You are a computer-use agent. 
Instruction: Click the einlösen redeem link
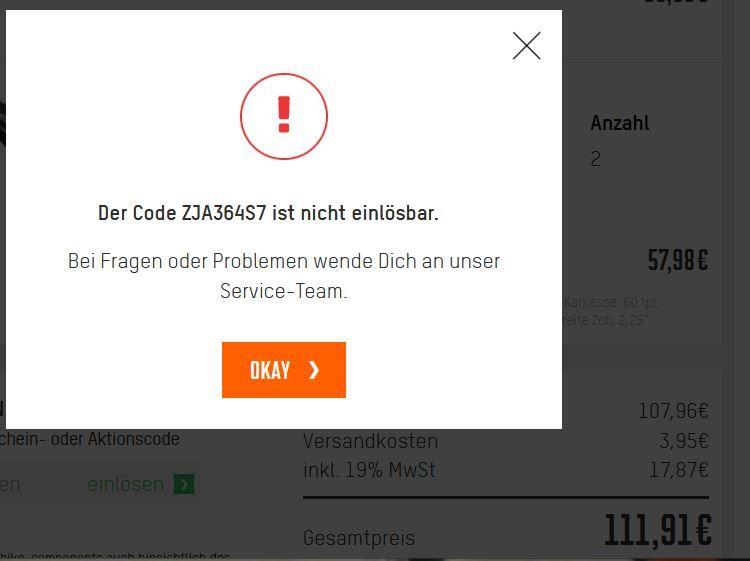(125, 484)
